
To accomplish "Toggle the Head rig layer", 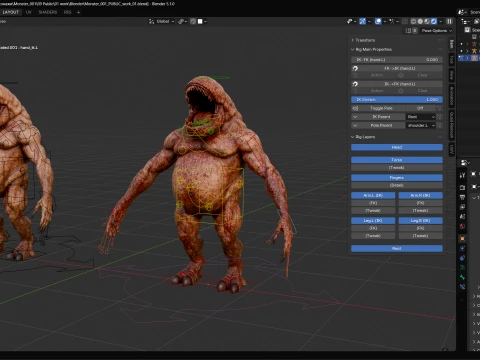I will click(397, 147).
